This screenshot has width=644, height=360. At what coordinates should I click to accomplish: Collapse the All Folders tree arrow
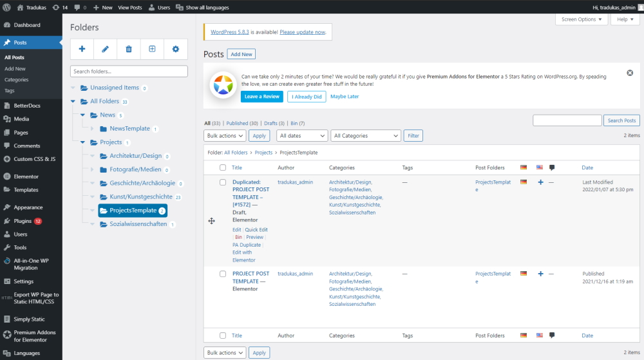pyautogui.click(x=73, y=101)
